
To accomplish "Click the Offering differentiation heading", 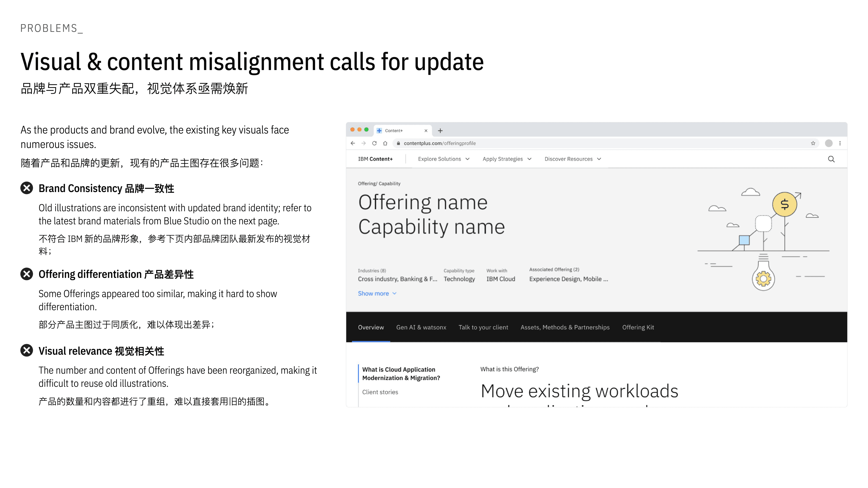I will coord(116,274).
